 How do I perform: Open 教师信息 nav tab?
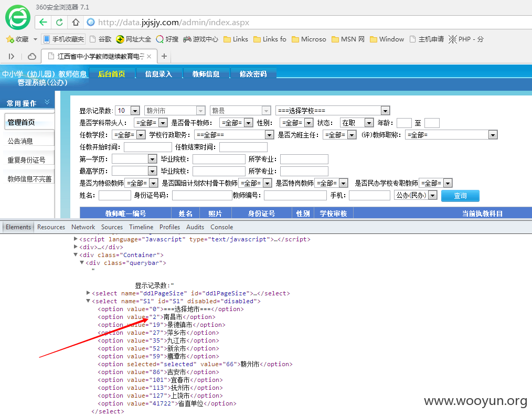click(206, 73)
